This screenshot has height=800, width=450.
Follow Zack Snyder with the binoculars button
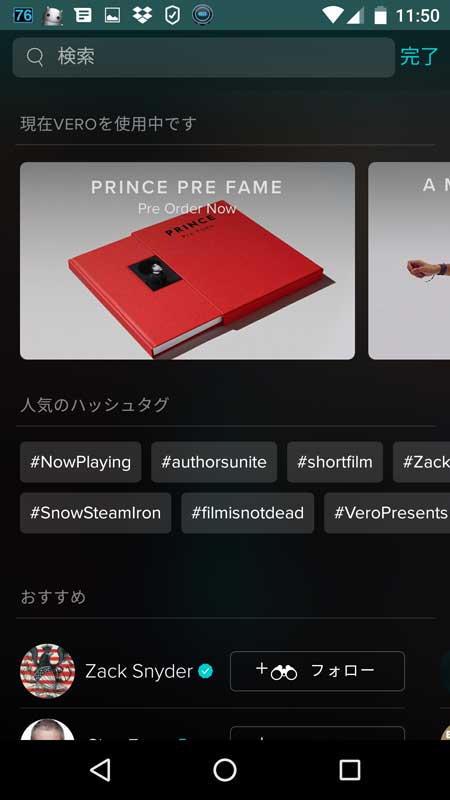point(317,671)
